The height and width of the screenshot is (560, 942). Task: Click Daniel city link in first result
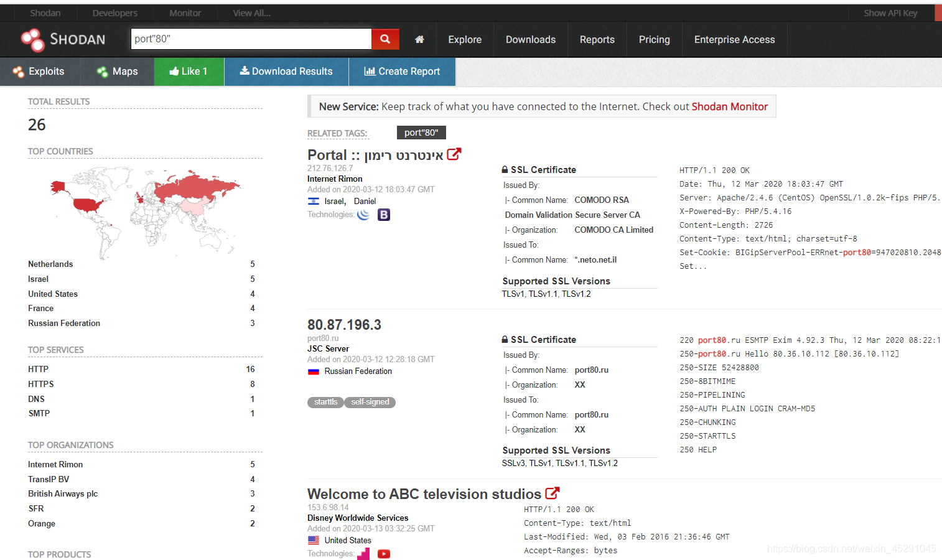point(365,202)
